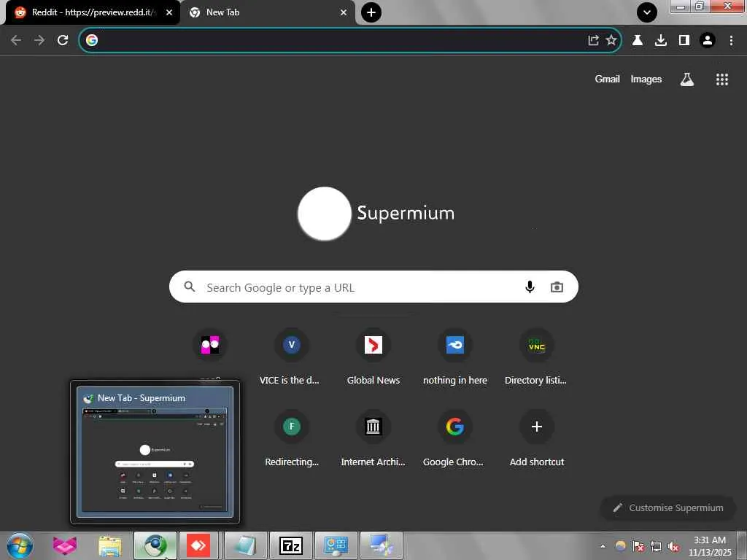Open the clock showing 3:31 AM
747x560 pixels.
pyautogui.click(x=709, y=546)
